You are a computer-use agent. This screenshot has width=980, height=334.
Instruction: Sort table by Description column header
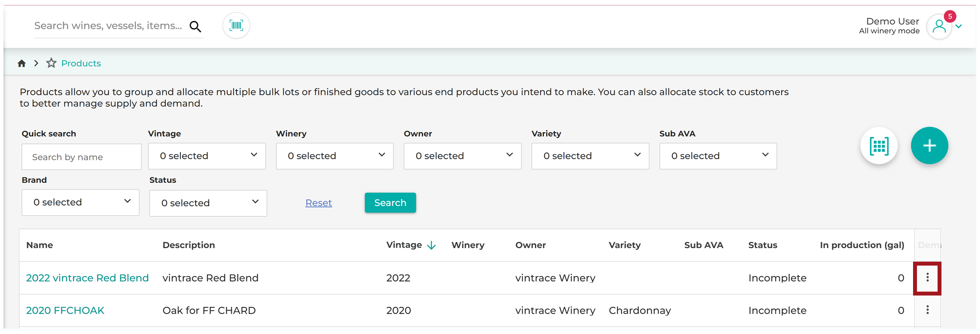pyautogui.click(x=189, y=246)
